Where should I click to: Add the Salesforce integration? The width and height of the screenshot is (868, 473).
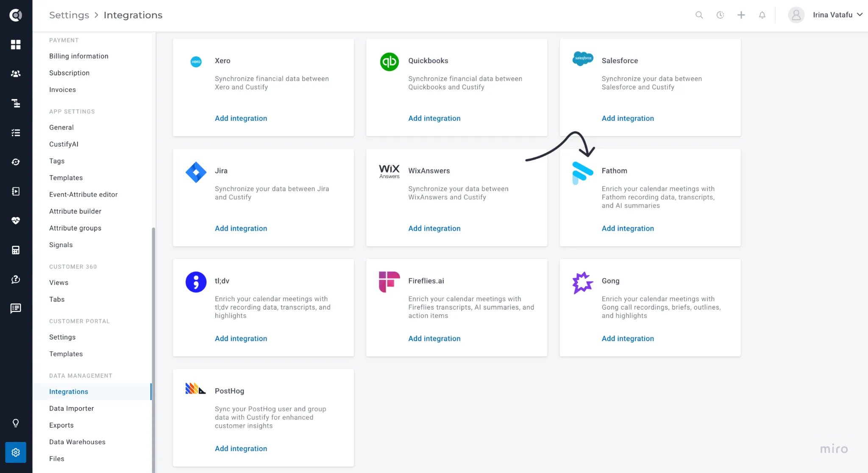(628, 118)
